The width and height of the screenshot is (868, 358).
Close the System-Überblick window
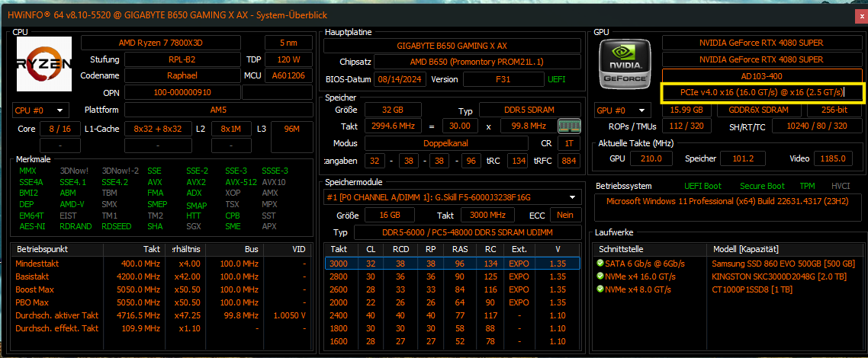coord(863,17)
